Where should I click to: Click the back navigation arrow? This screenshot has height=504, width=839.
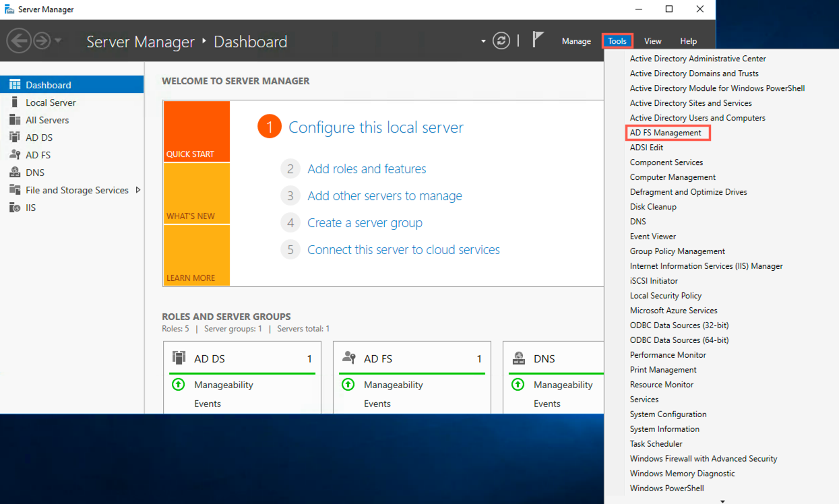coord(20,40)
